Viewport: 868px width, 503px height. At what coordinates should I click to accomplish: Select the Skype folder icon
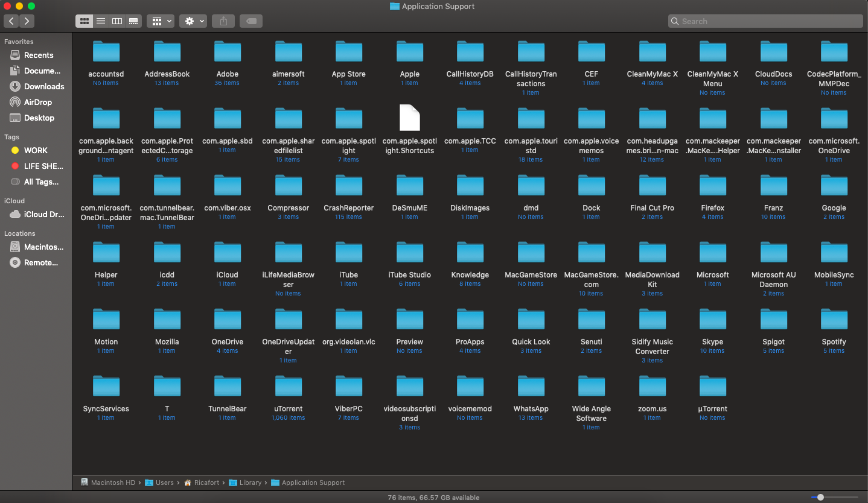point(713,320)
